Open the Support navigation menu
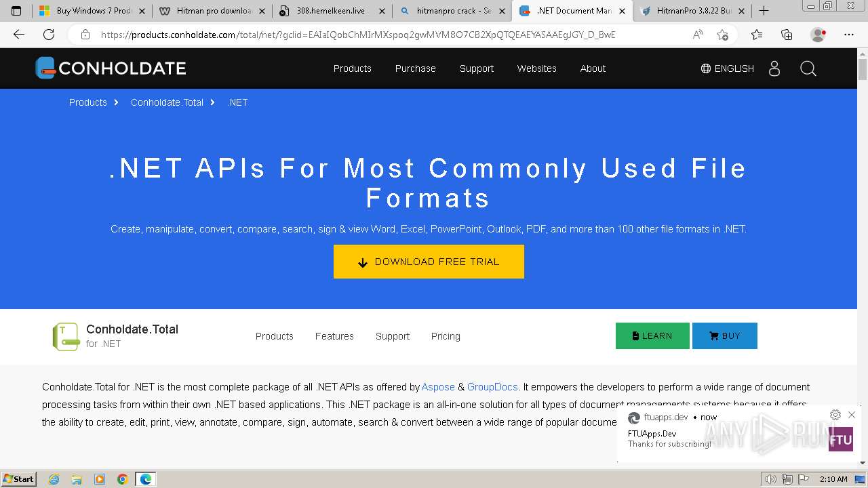The width and height of the screenshot is (868, 488). coord(477,68)
